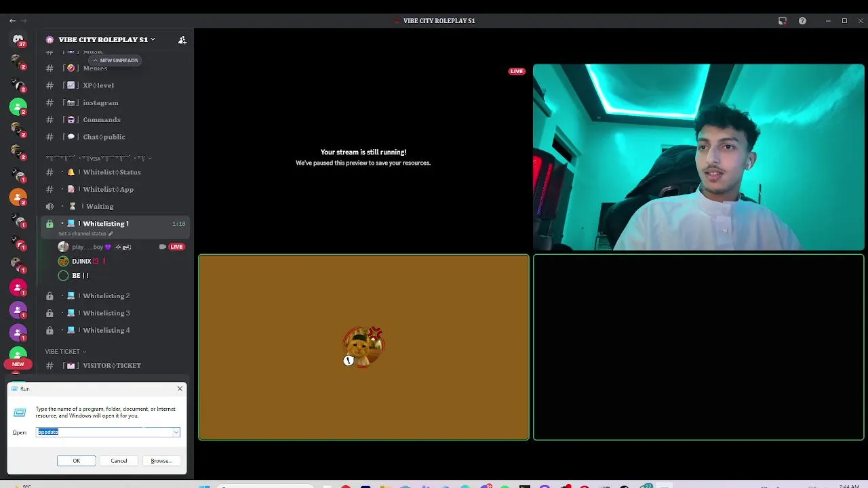Click the LIVE badge beside play___boy
This screenshot has height=488, width=868.
176,247
